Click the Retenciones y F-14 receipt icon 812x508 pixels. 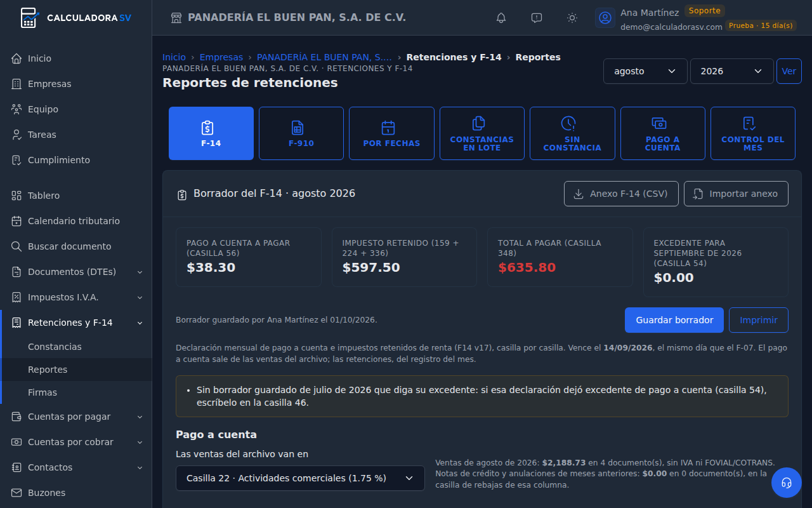(x=16, y=323)
